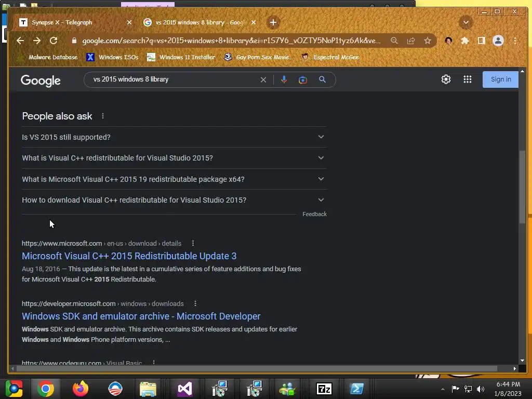The height and width of the screenshot is (399, 532).
Task: Click the horizontal scrollbar at page bottom
Action: click(257, 368)
